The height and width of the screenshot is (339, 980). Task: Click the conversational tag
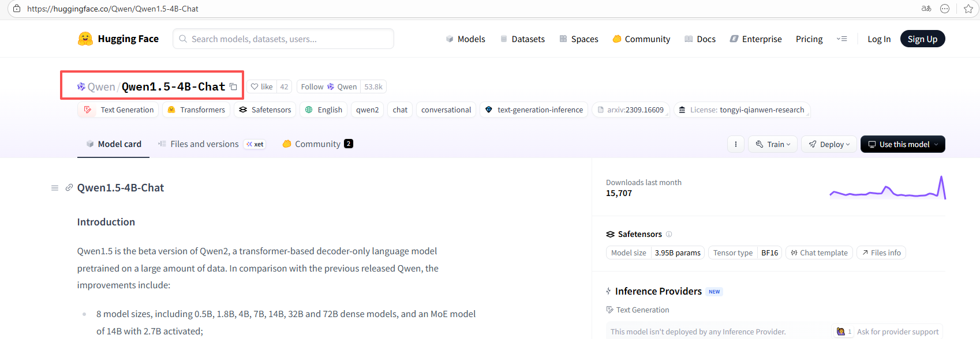click(446, 110)
